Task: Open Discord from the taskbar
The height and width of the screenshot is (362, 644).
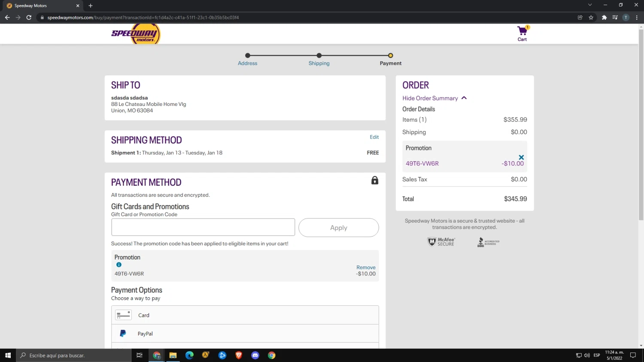Action: click(x=255, y=355)
